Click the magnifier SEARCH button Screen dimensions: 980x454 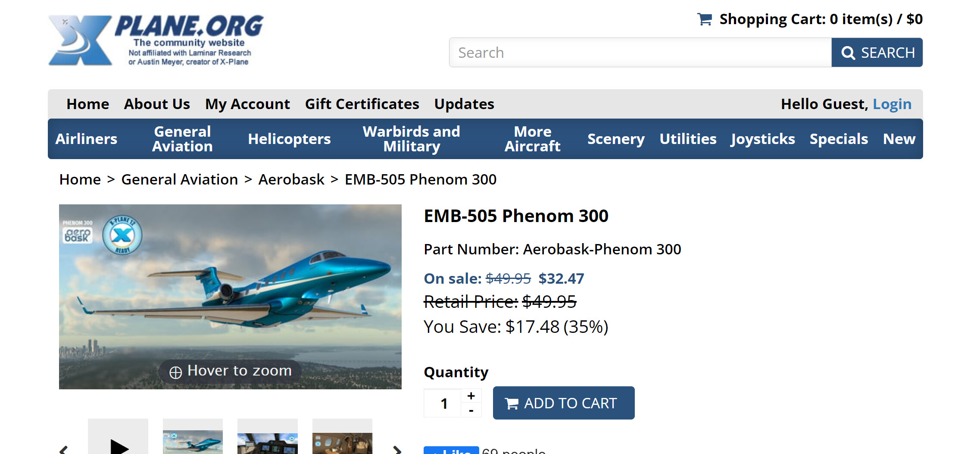pos(877,53)
